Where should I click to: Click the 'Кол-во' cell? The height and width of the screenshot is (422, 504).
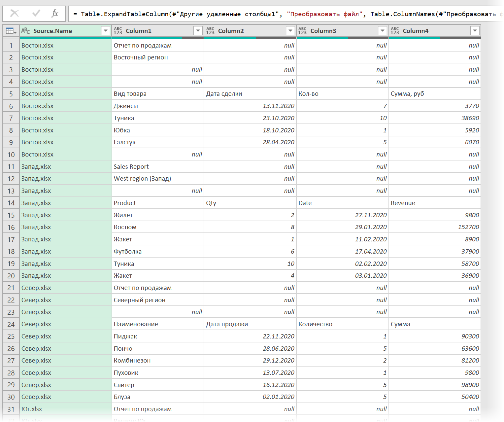click(x=342, y=94)
